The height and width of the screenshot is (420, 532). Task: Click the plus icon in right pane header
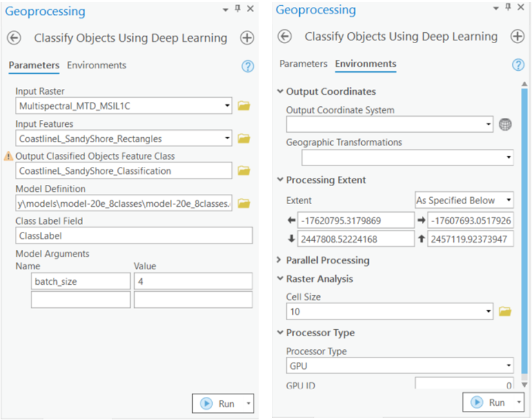tap(517, 37)
